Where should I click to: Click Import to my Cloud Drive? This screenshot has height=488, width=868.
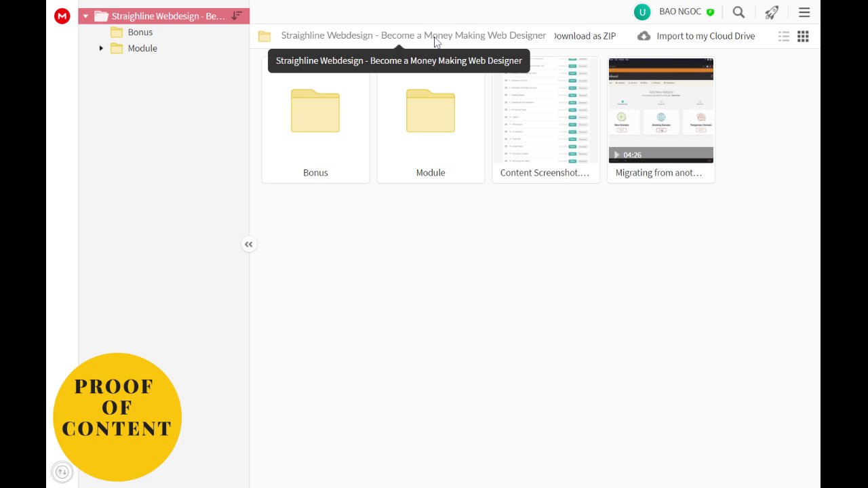click(705, 36)
